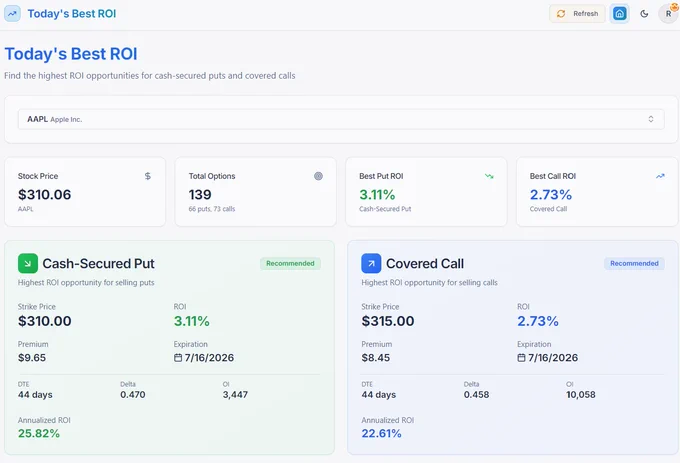Click the blue Covered Call arrow icon

tap(371, 264)
